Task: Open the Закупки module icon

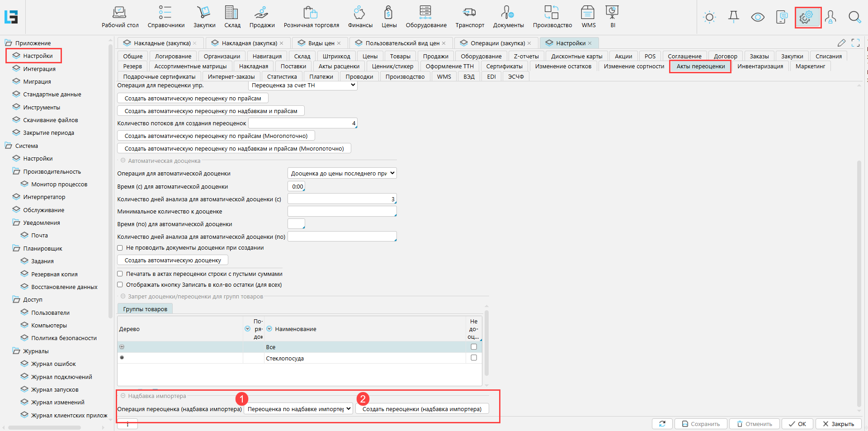Action: (x=204, y=13)
